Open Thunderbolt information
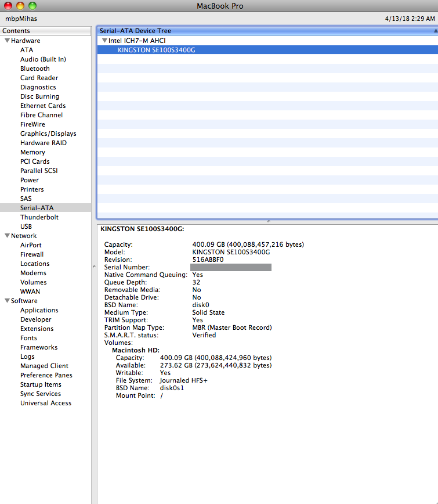Image resolution: width=438 pixels, height=504 pixels. coord(39,217)
